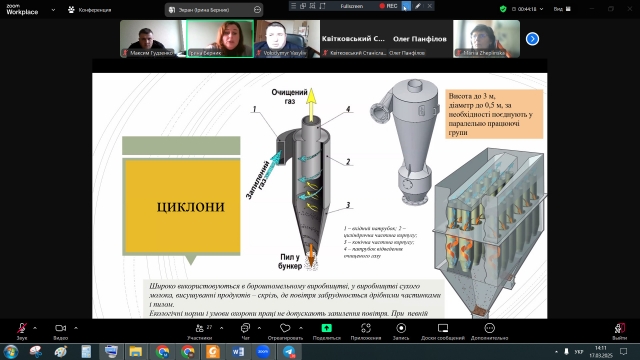Show hidden tray icons arrow

556,351
